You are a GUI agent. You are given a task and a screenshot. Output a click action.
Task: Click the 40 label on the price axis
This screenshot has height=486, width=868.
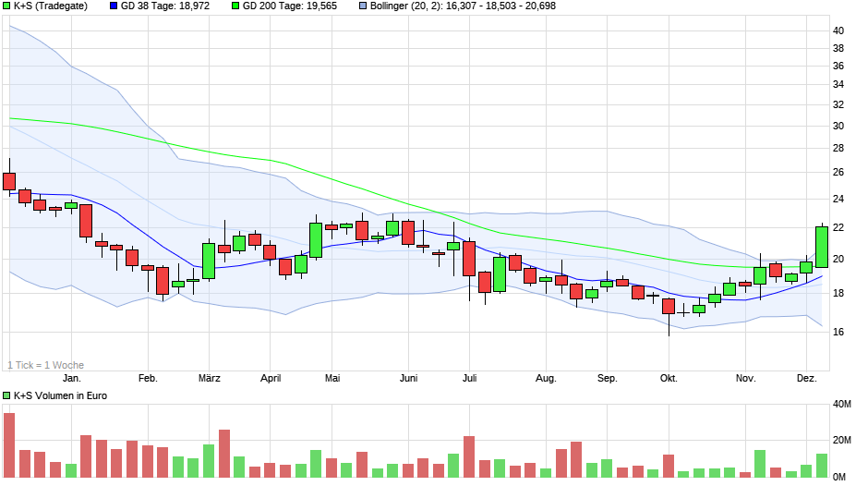[838, 30]
